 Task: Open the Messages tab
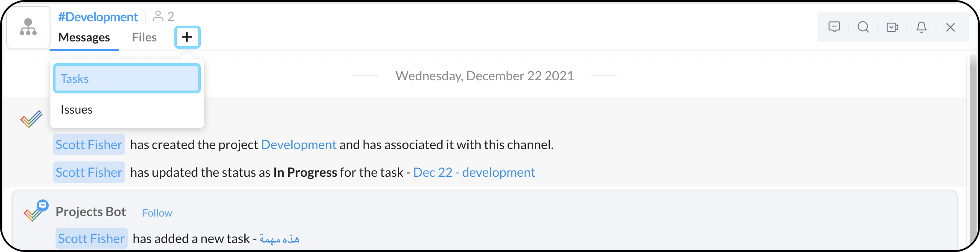84,38
